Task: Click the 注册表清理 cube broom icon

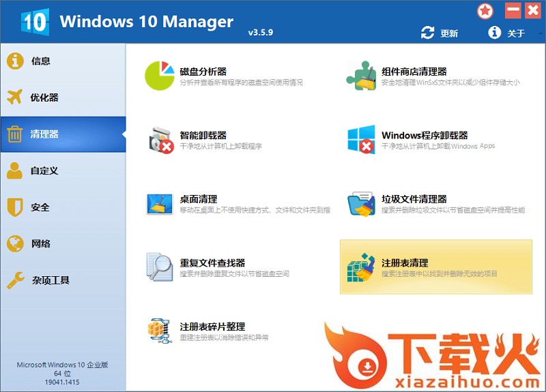Action: 361,267
